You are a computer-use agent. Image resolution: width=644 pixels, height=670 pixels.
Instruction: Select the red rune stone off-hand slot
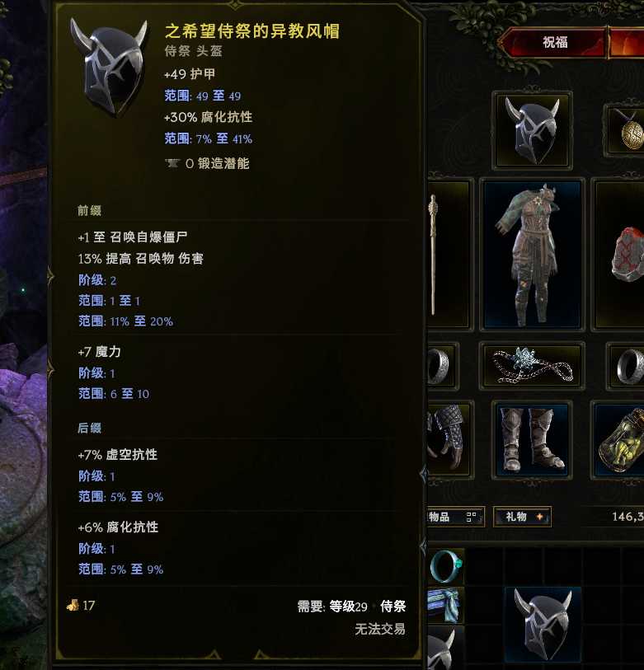[x=619, y=255]
